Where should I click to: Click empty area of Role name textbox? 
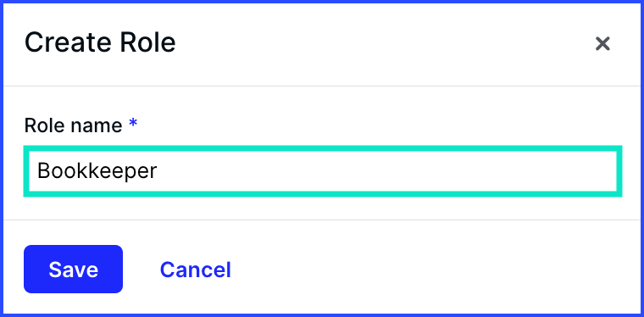[x=386, y=171]
